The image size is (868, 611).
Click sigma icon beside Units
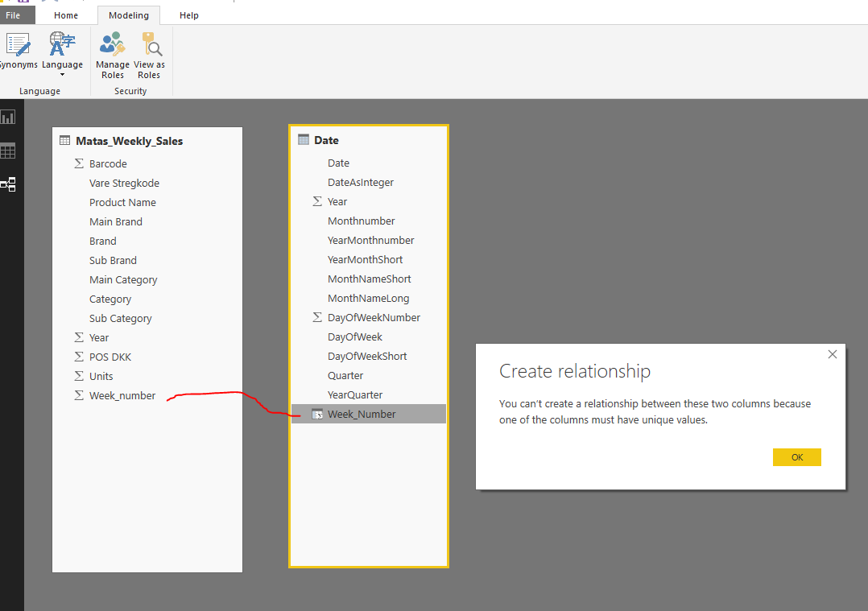click(79, 376)
